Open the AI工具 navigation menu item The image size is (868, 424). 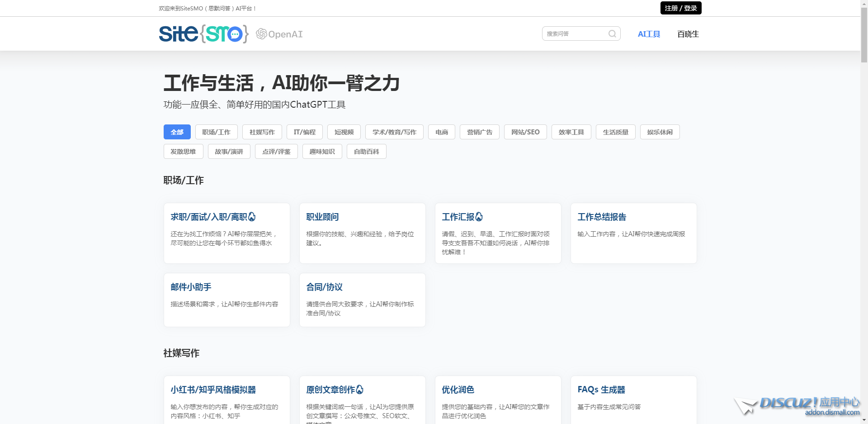pyautogui.click(x=648, y=33)
